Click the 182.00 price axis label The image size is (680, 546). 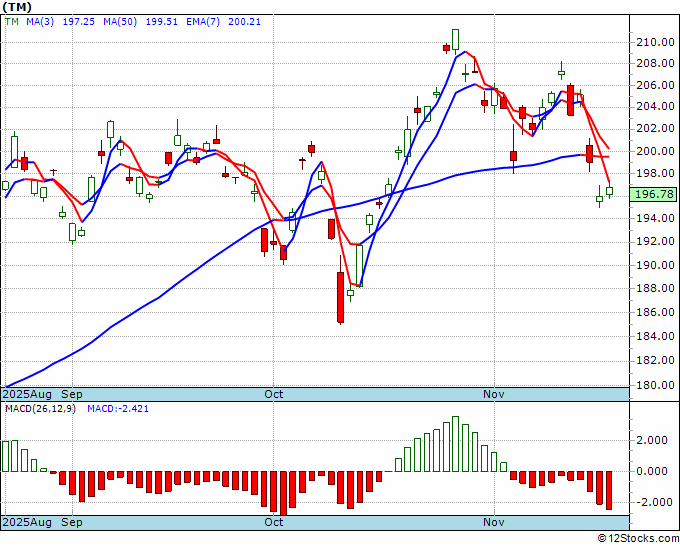[655, 360]
